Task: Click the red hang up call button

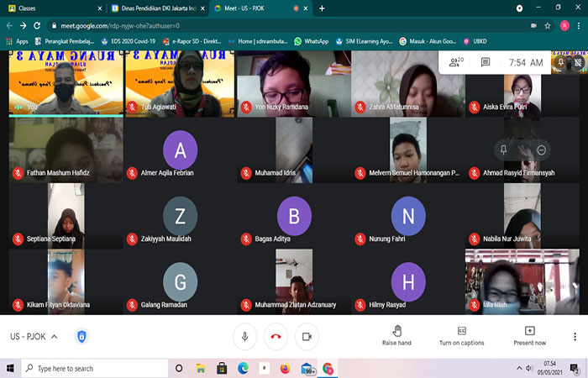Action: (276, 336)
